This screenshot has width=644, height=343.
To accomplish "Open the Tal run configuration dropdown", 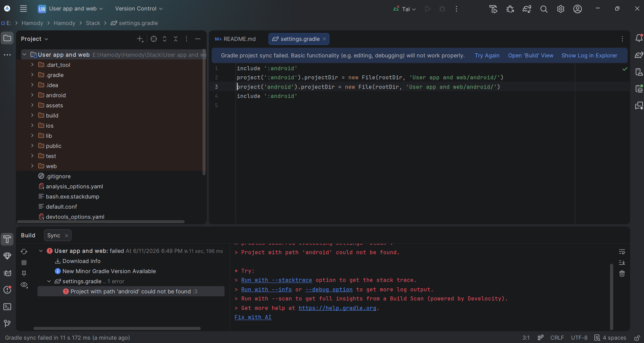I will point(405,9).
